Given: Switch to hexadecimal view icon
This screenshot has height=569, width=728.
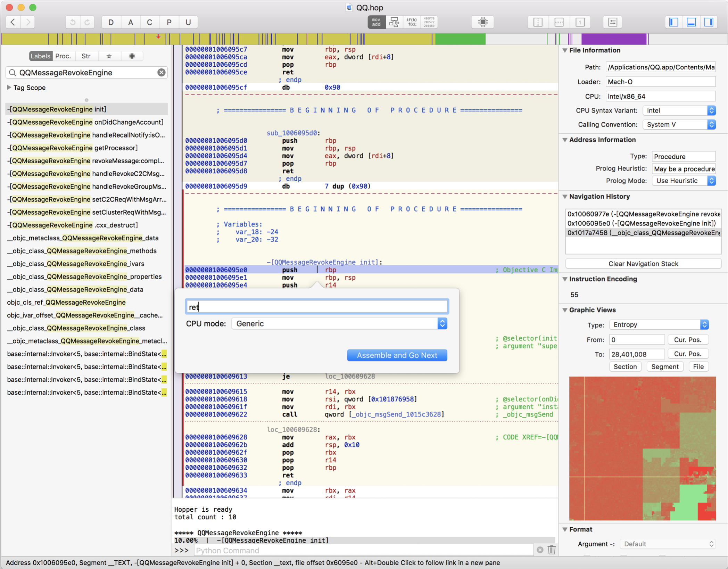Looking at the screenshot, I should tap(429, 22).
